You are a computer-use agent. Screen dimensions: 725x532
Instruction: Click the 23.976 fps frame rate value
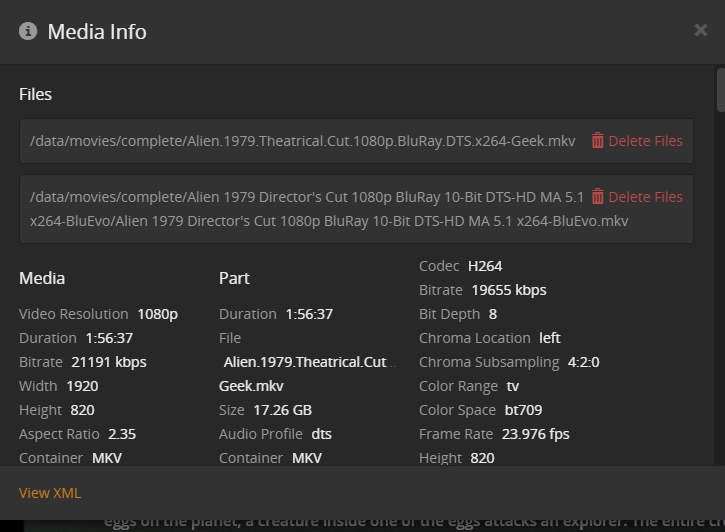(x=535, y=434)
